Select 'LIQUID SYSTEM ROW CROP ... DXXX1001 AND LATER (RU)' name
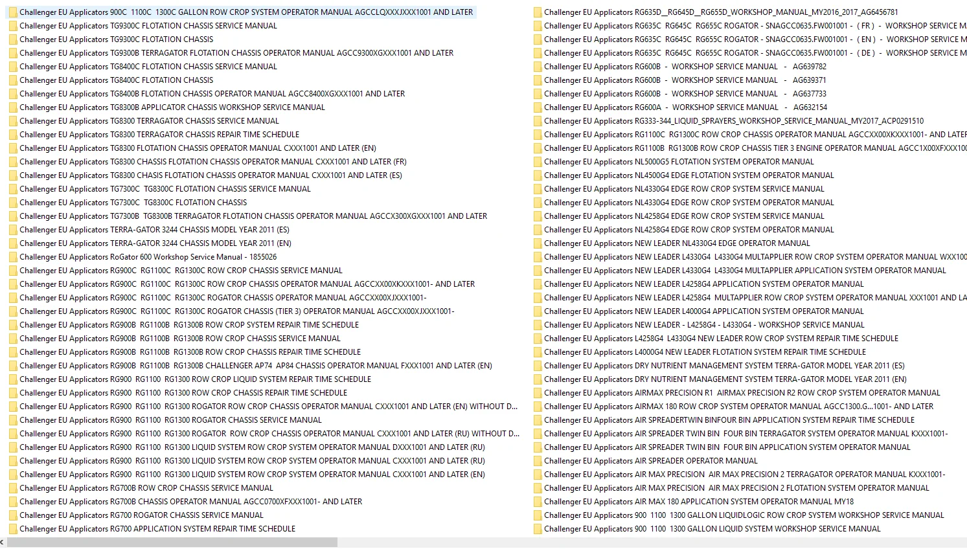Viewport: 967px width, 560px height. 252,447
